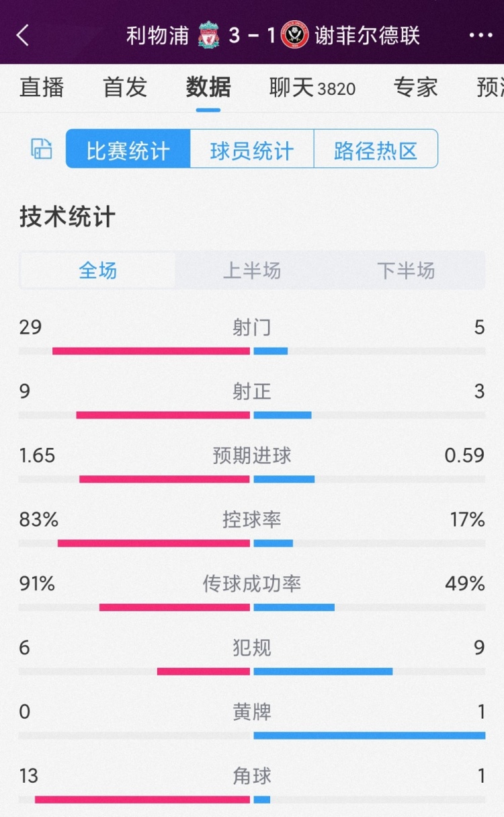Click the 控球率 possession stat bar

tap(252, 541)
